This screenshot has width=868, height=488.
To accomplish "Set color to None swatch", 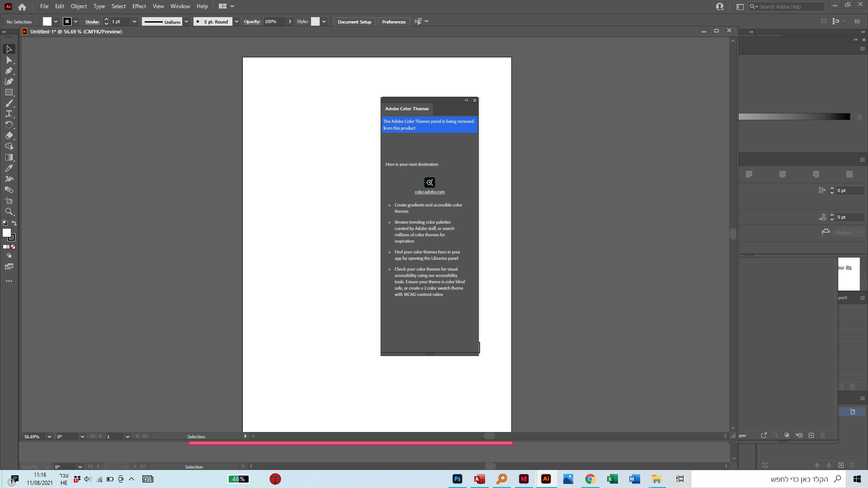I will point(13,247).
